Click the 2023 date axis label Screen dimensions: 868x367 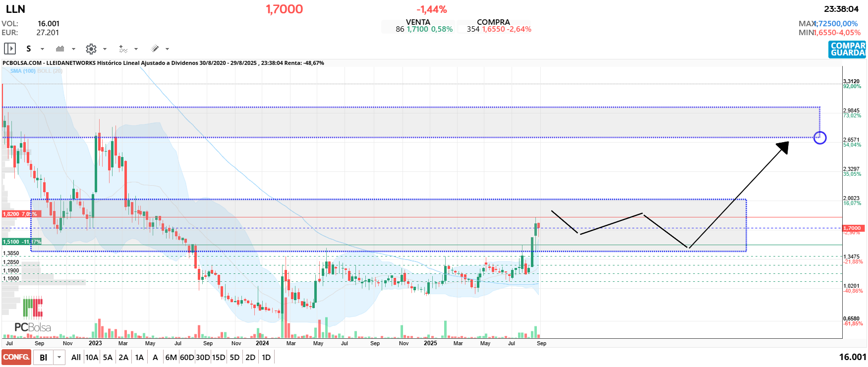pyautogui.click(x=95, y=343)
